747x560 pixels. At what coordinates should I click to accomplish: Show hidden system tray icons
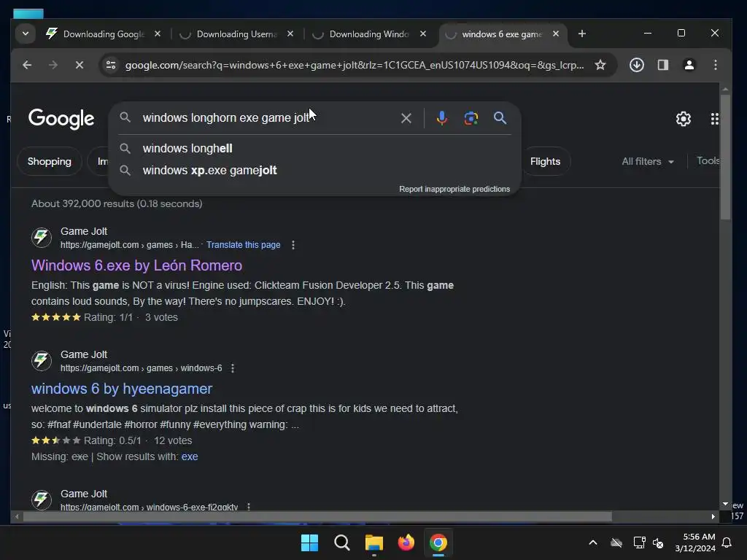point(593,542)
